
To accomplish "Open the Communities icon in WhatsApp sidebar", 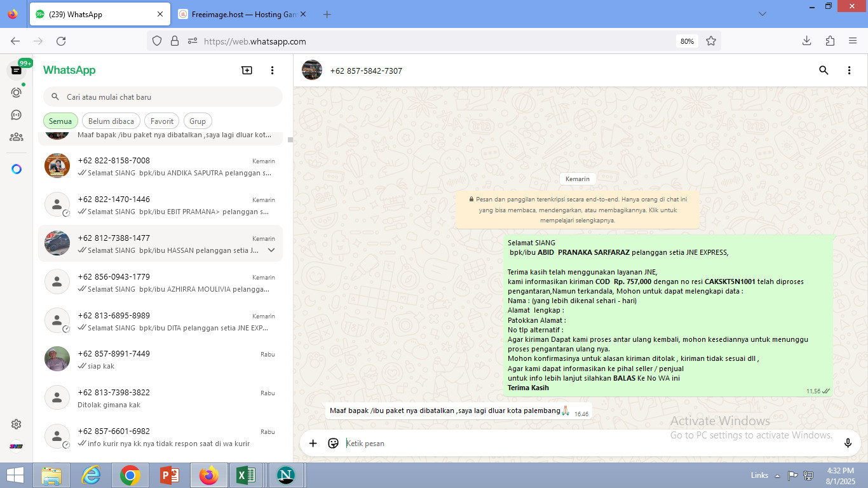I will click(17, 137).
